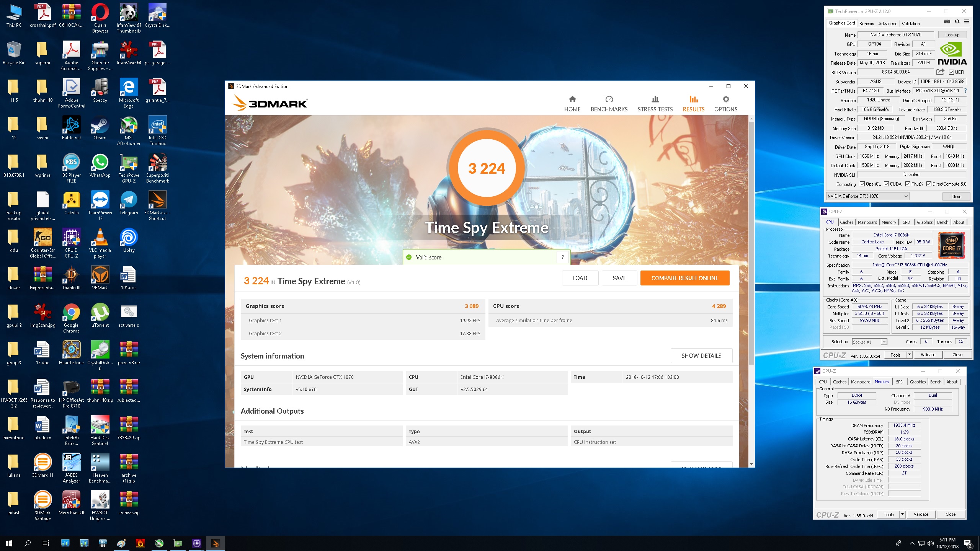Open Catzilla desktop icon
980x551 pixels.
[72, 203]
